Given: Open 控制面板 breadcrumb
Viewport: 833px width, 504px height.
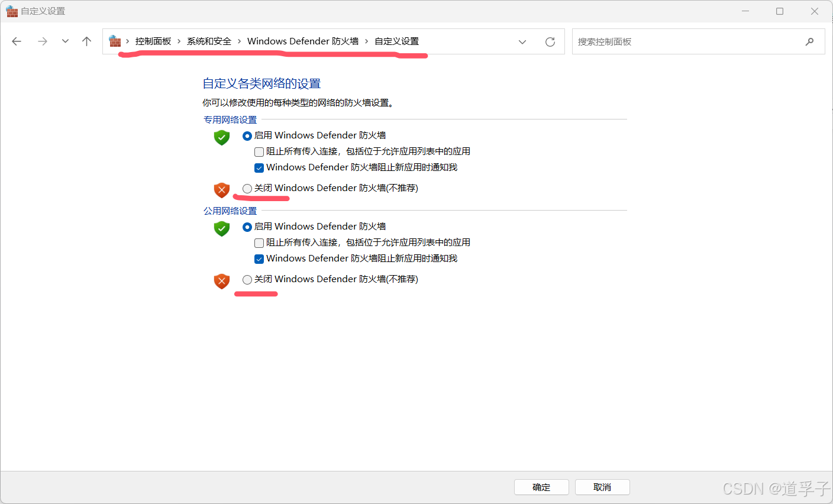Looking at the screenshot, I should tap(153, 41).
